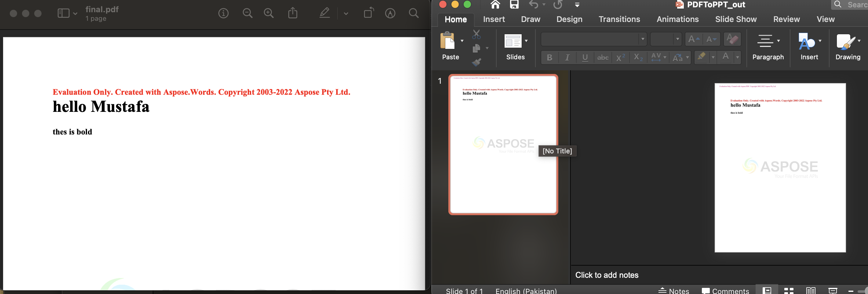This screenshot has width=868, height=294.
Task: Click the Cut scissors icon
Action: click(x=476, y=35)
